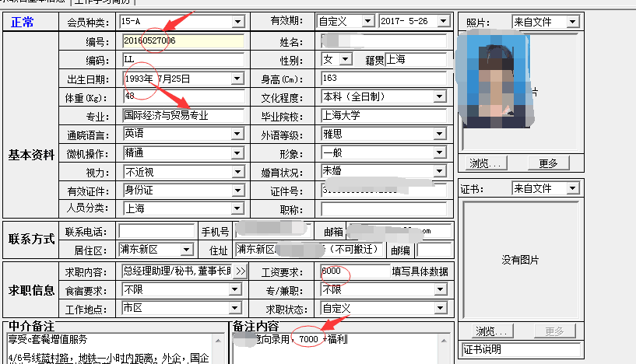Viewport: 636px width, 364px height.
Task: Click the 编号 field containing 20160527006
Action: pyautogui.click(x=184, y=41)
